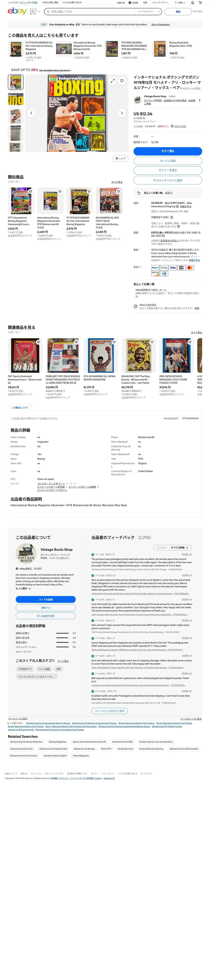The width and height of the screenshot is (210, 980).
Task: Toggle heart on International Boxing December 1978 similar card
Action: point(60,191)
